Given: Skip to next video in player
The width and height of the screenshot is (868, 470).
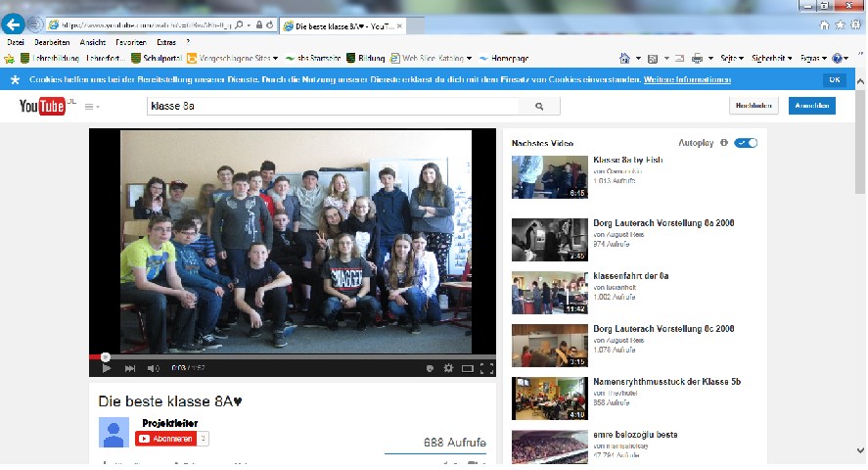Looking at the screenshot, I should pos(129,368).
